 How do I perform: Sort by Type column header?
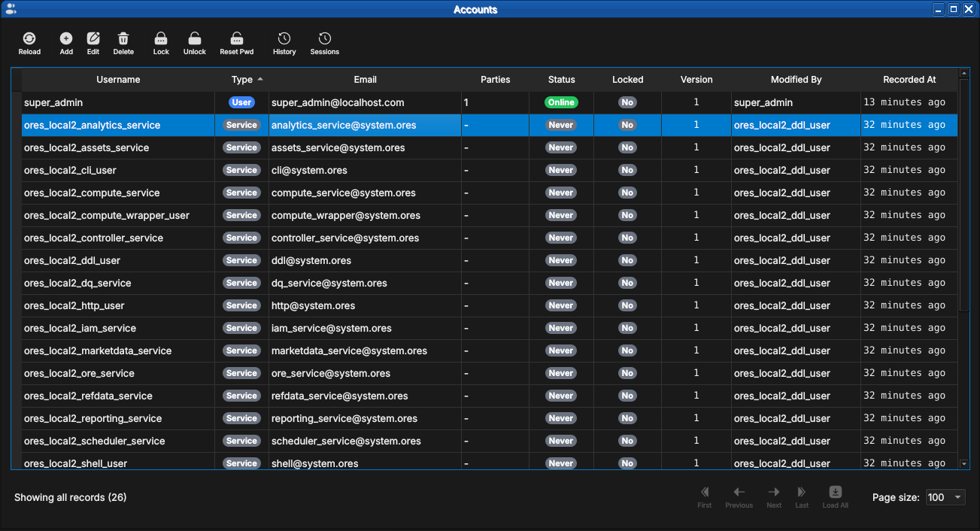(241, 80)
